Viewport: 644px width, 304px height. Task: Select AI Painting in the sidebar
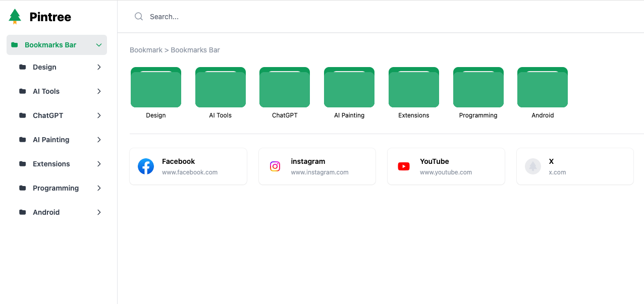point(51,140)
